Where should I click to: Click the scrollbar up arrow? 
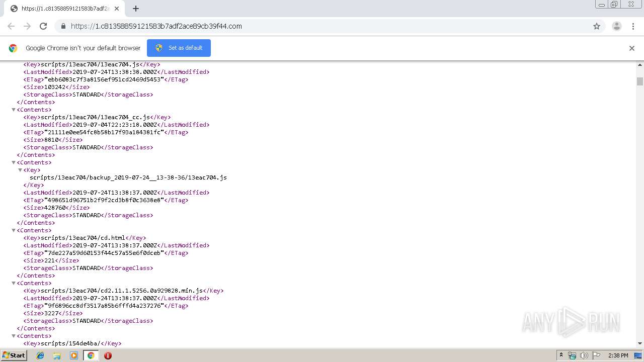pyautogui.click(x=640, y=65)
